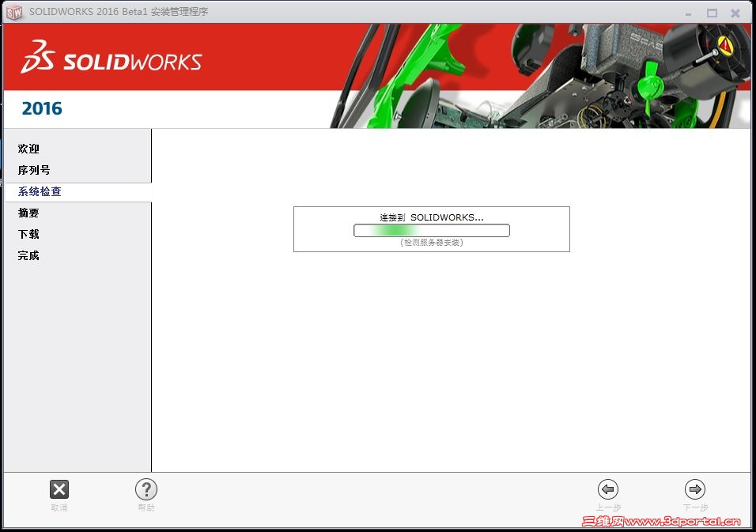Open the Help question mark icon
The image size is (756, 532).
click(x=146, y=489)
